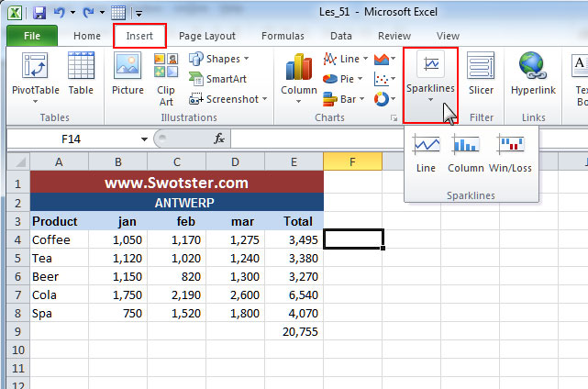The width and height of the screenshot is (588, 389).
Task: Customize Quick Access Toolbar dropdown
Action: coord(139,14)
